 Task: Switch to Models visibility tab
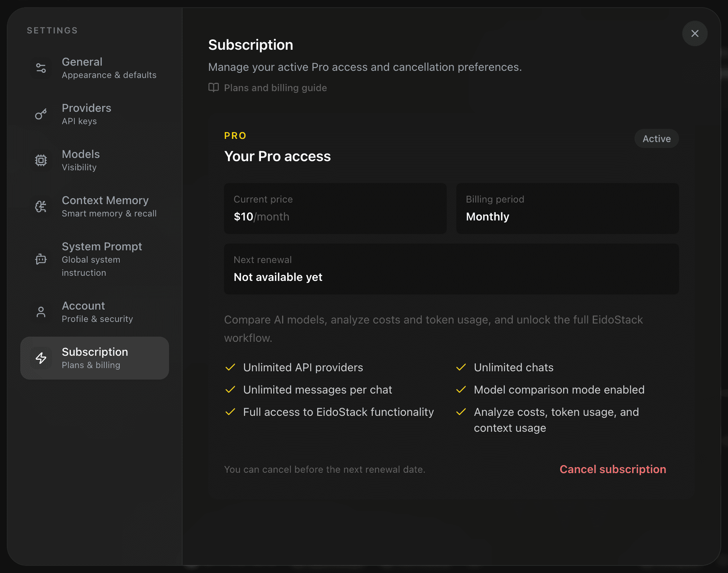(95, 160)
